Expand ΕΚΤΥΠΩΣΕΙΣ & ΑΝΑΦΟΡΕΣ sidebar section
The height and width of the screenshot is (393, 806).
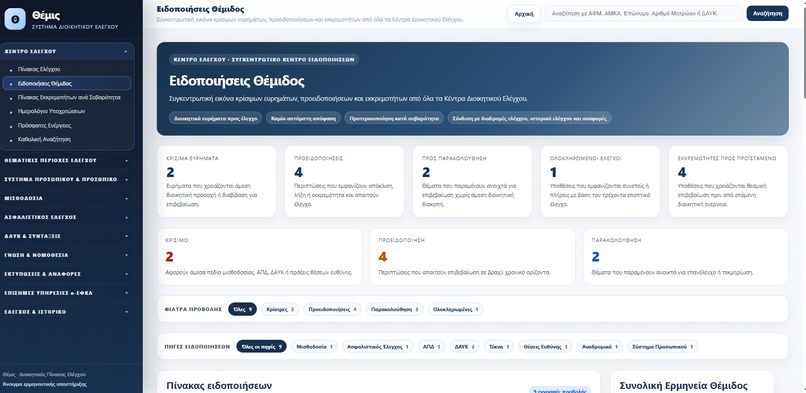coord(67,274)
